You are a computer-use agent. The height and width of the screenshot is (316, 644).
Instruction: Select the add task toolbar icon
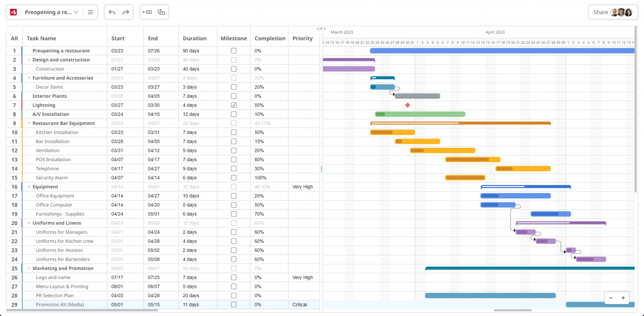coord(148,12)
